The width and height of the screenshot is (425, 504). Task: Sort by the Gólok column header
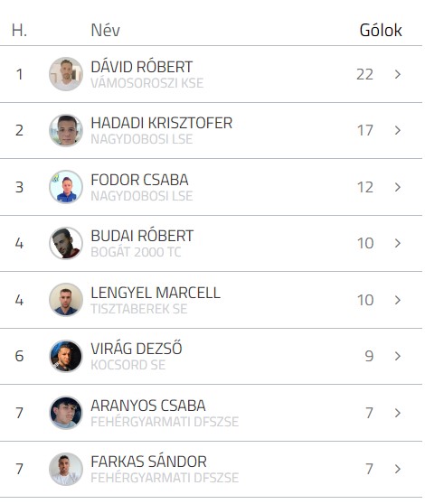point(381,30)
